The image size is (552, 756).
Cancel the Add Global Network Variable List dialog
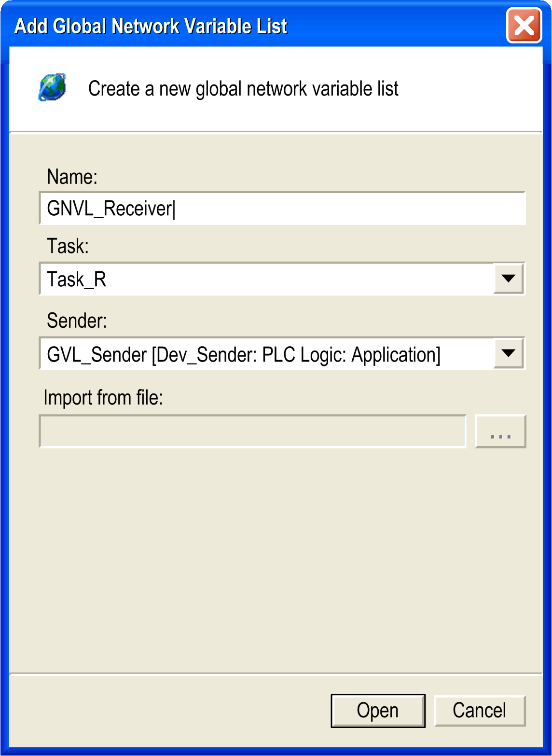[x=479, y=710]
